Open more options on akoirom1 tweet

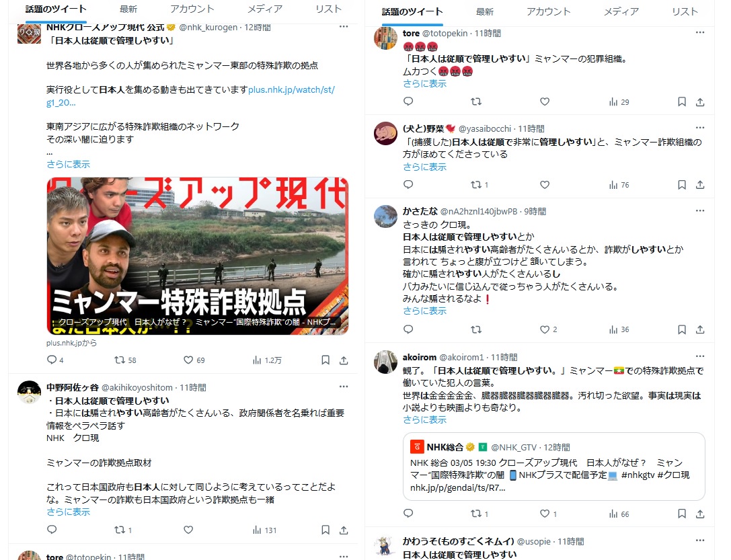tap(700, 356)
